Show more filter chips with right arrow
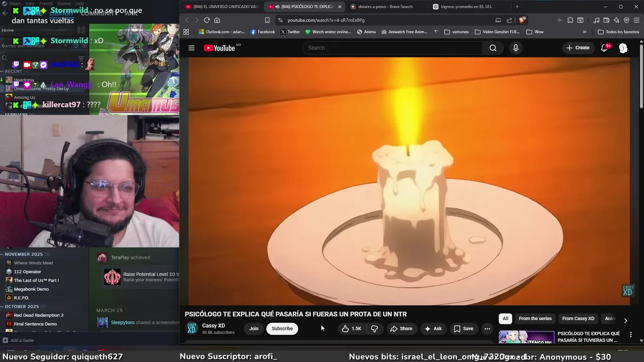This screenshot has height=362, width=644. [x=625, y=320]
